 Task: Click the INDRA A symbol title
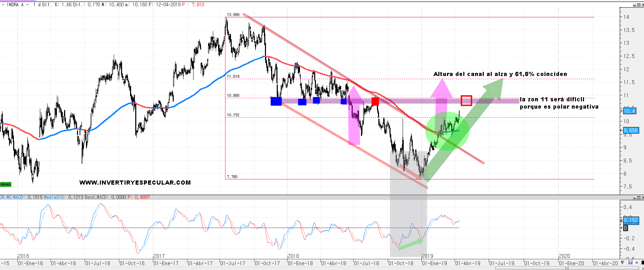point(15,5)
